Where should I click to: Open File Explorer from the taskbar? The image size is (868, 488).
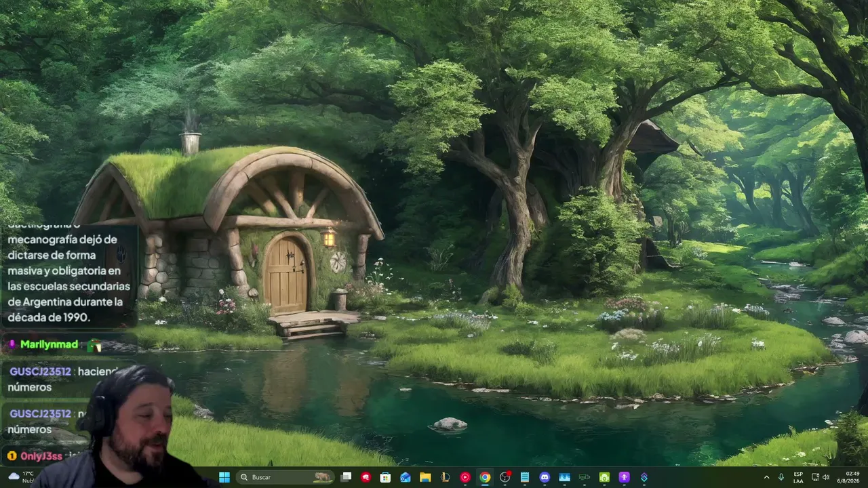[425, 477]
